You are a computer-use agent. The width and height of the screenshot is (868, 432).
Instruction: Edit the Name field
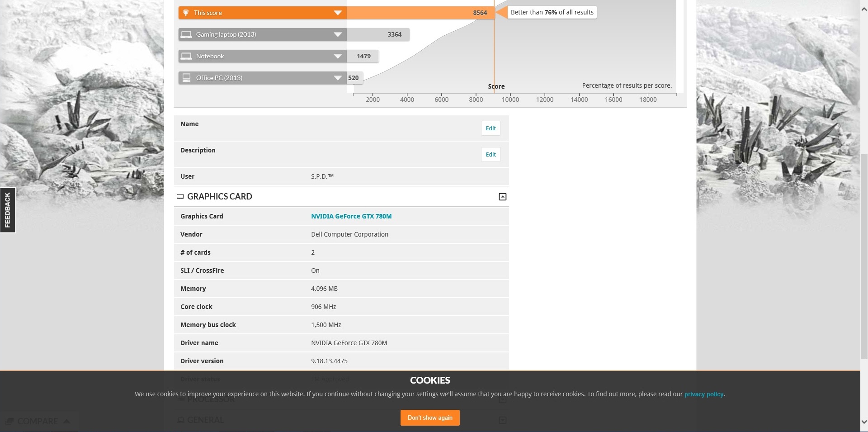pos(491,128)
